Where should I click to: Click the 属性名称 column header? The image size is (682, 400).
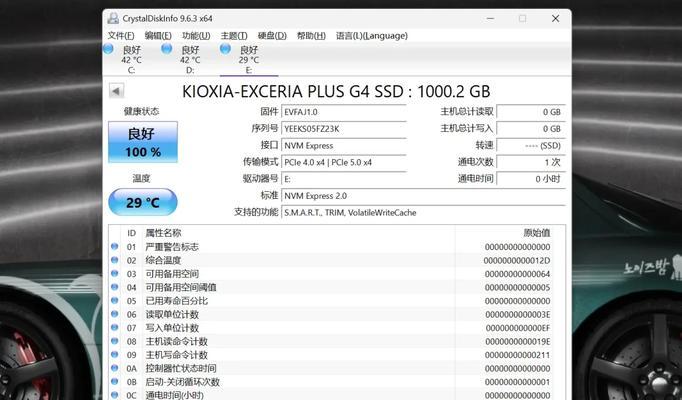click(x=163, y=233)
